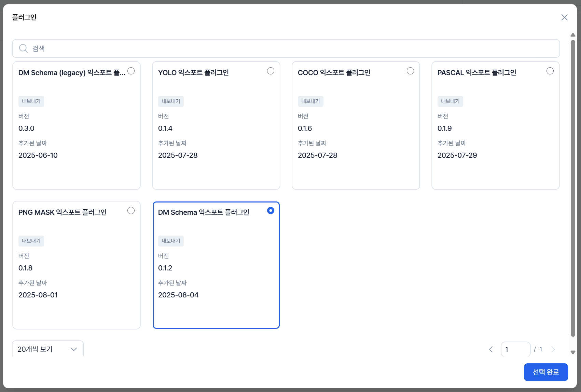This screenshot has width=581, height=392.
Task: Click the page number input field
Action: [x=515, y=349]
